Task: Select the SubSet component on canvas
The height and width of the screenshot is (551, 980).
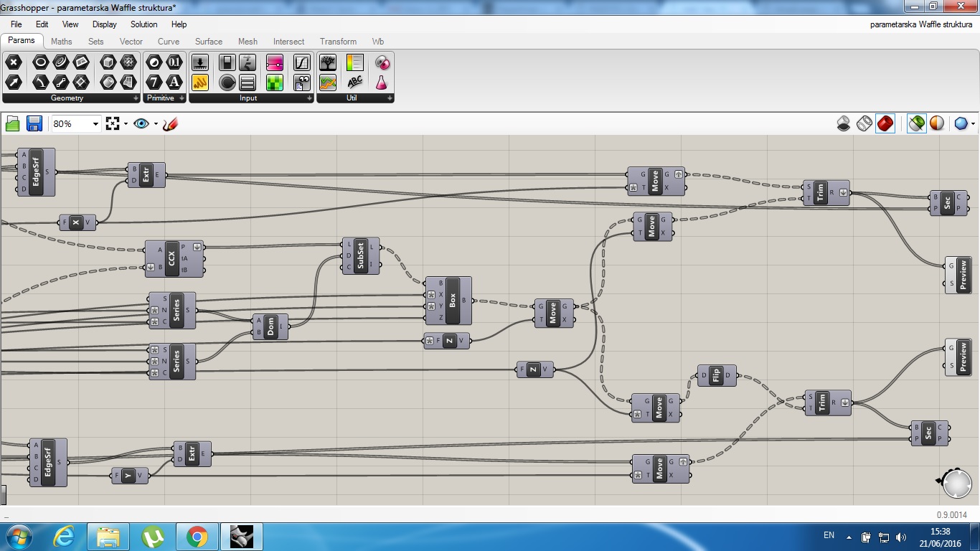Action: [361, 255]
